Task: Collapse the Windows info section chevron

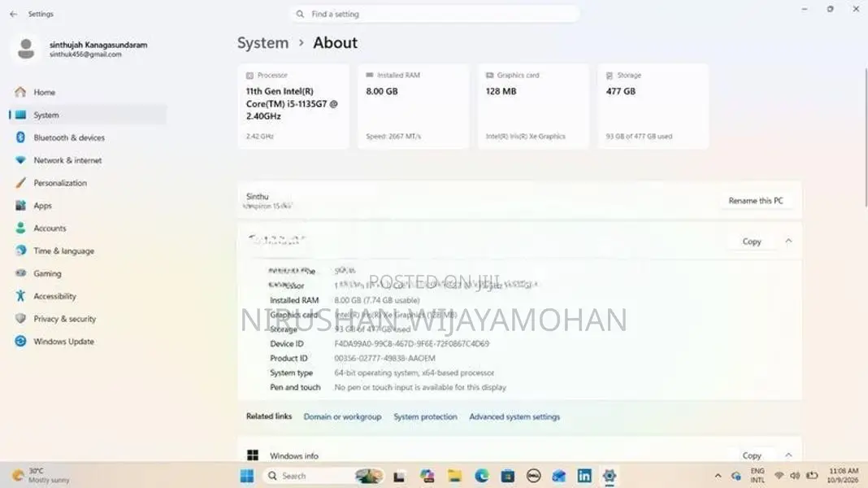Action: [x=789, y=455]
